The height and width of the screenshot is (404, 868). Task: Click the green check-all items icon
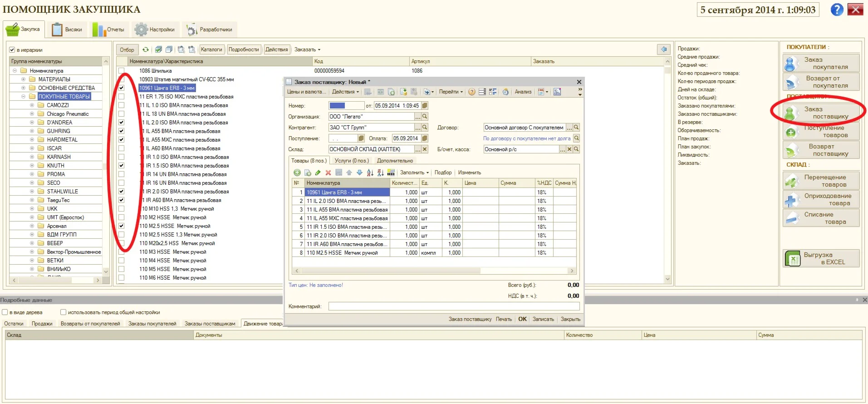pos(158,49)
